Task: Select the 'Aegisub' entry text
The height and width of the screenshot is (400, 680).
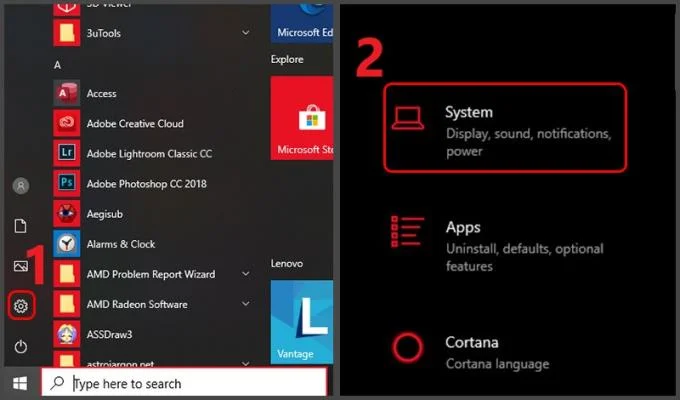Action: point(105,214)
